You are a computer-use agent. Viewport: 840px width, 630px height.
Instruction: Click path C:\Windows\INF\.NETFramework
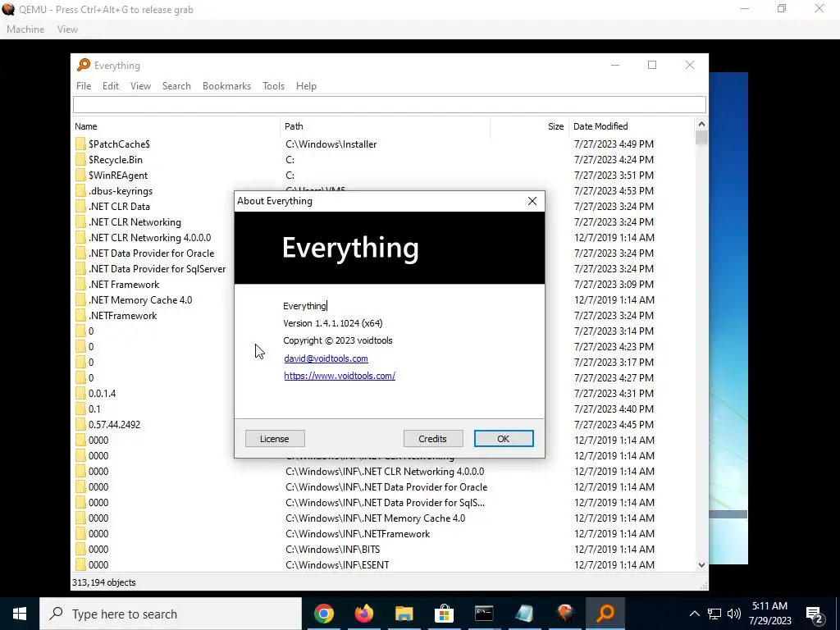click(358, 533)
